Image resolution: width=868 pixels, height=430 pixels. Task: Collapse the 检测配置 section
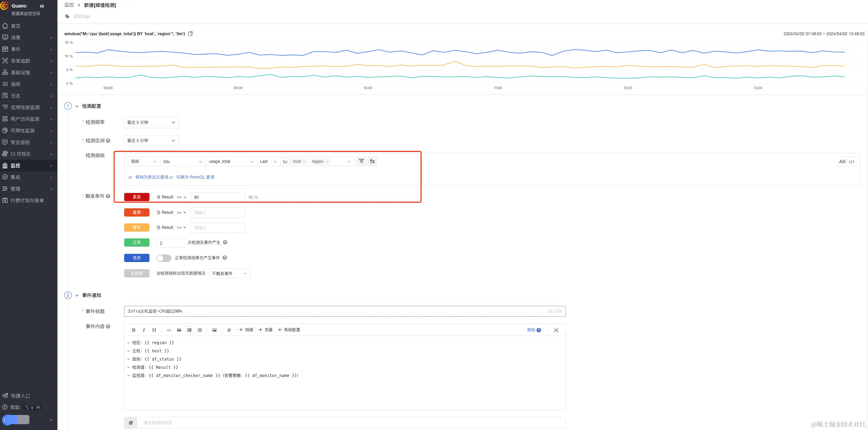77,106
